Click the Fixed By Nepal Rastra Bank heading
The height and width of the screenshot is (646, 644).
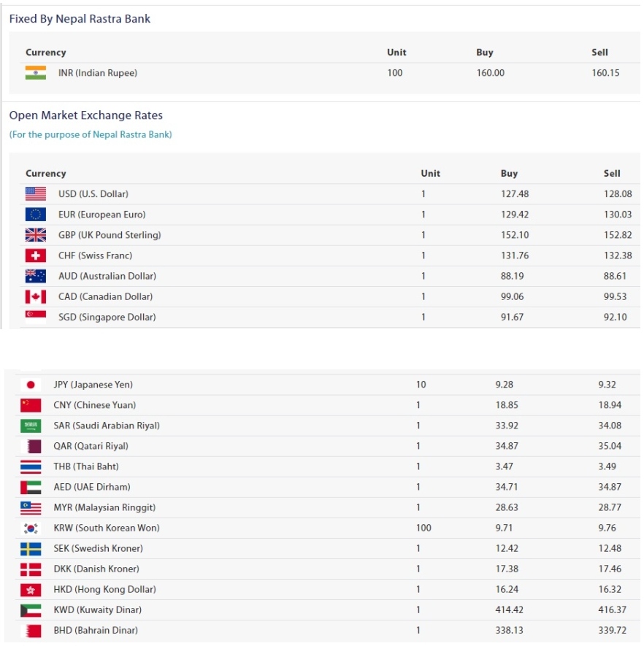80,19
